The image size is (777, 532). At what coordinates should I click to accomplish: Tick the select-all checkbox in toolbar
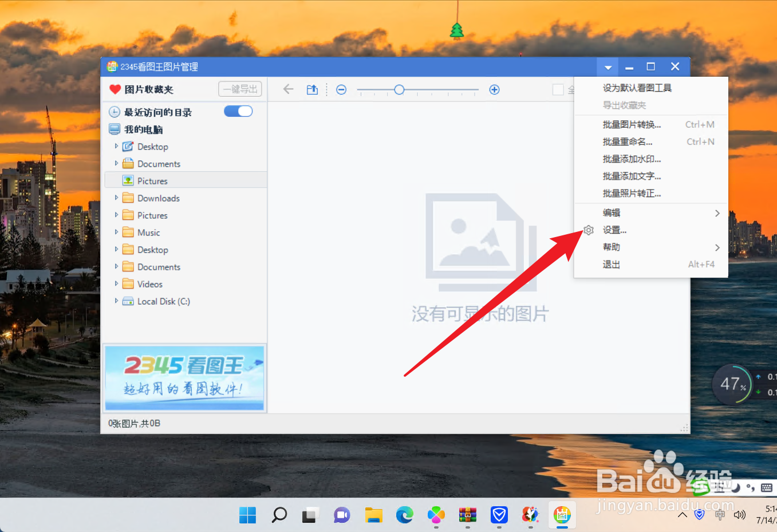tap(558, 89)
